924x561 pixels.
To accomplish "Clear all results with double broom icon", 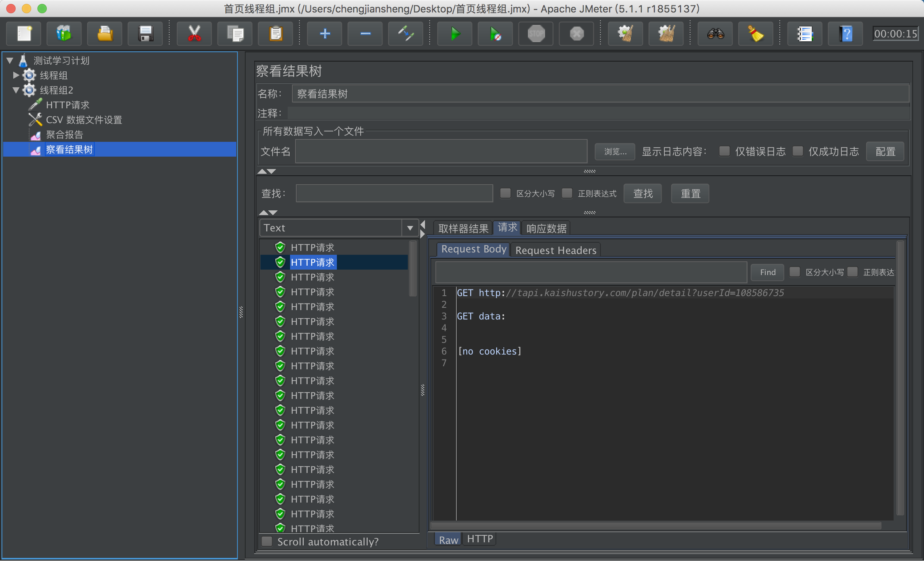I will [666, 34].
